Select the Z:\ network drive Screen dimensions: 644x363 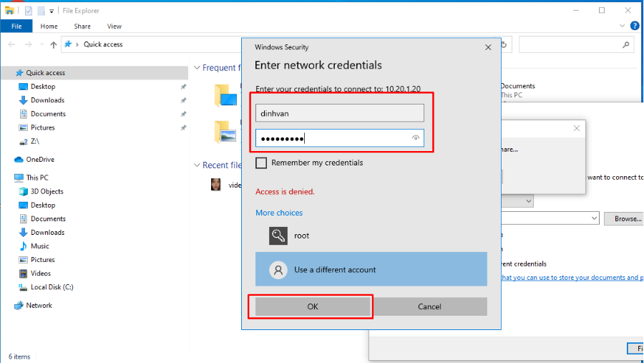pos(35,141)
